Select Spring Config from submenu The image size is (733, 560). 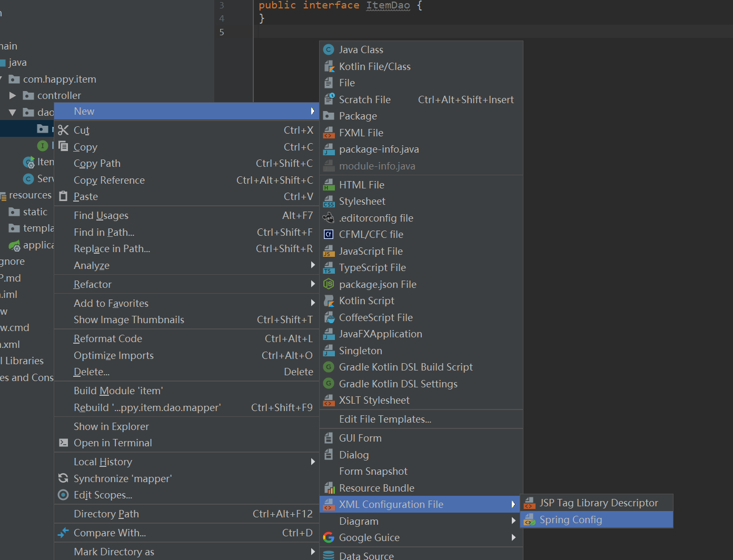click(571, 519)
